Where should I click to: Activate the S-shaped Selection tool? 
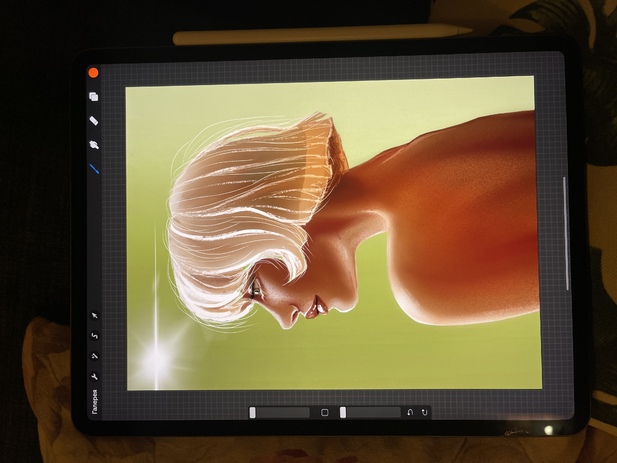coord(94,336)
